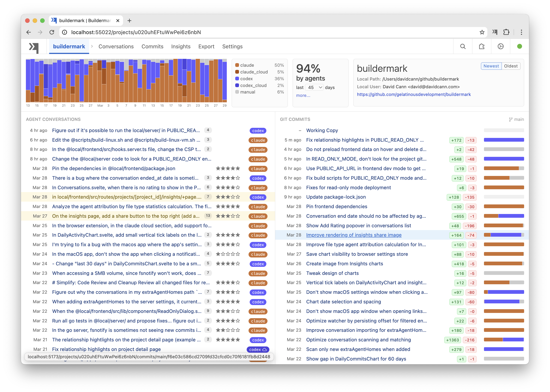Open the Commits tab
The height and width of the screenshot is (392, 550).
point(152,46)
